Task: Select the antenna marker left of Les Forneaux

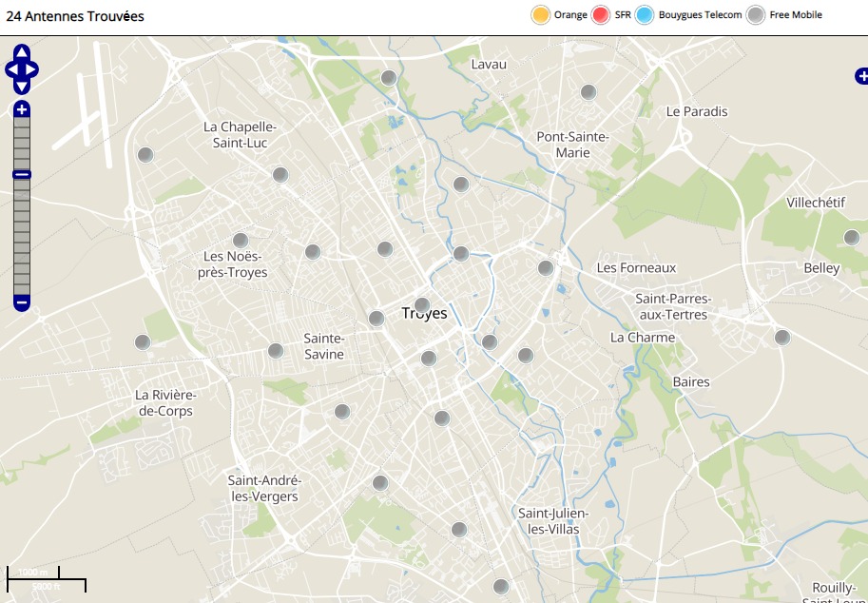Action: [x=546, y=268]
